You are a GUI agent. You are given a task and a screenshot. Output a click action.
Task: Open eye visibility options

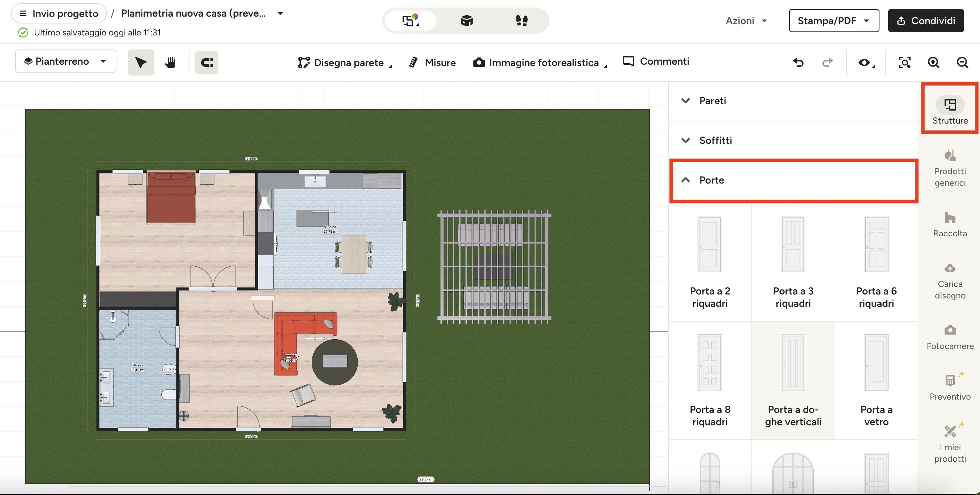(866, 63)
